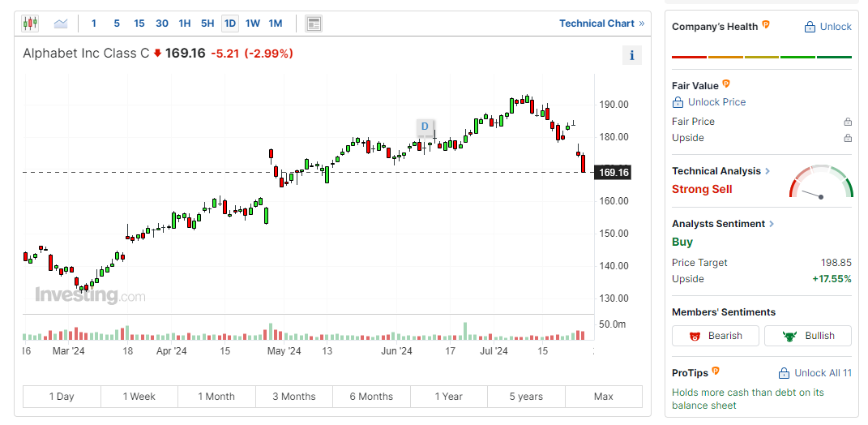The image size is (868, 425).
Task: Show the 6 Months time range
Action: tap(371, 397)
